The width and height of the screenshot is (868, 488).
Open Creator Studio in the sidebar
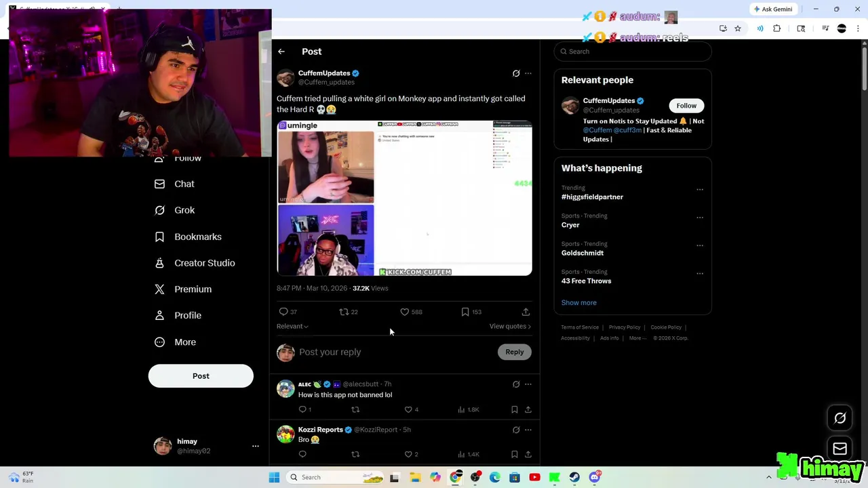[195, 263]
